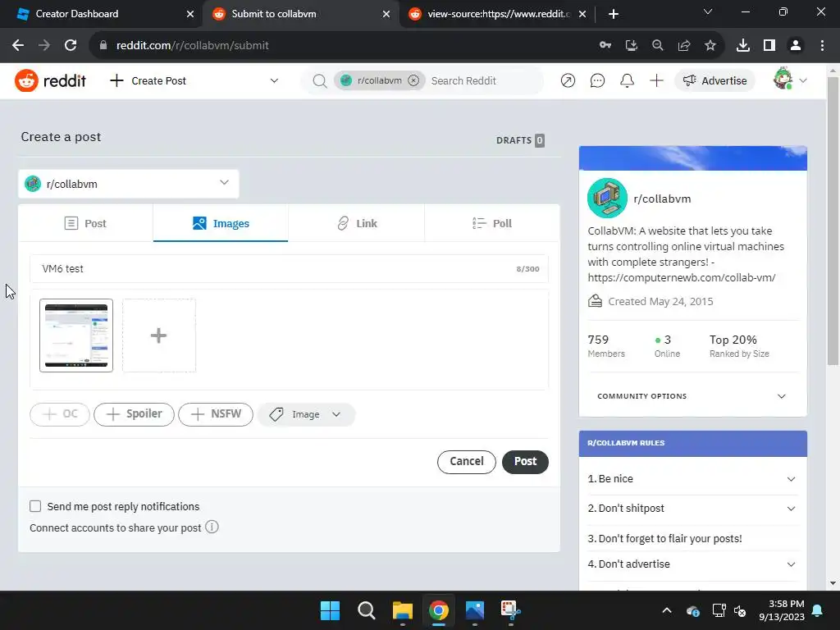Click the Chrome reload button
The height and width of the screenshot is (630, 840).
point(71,46)
